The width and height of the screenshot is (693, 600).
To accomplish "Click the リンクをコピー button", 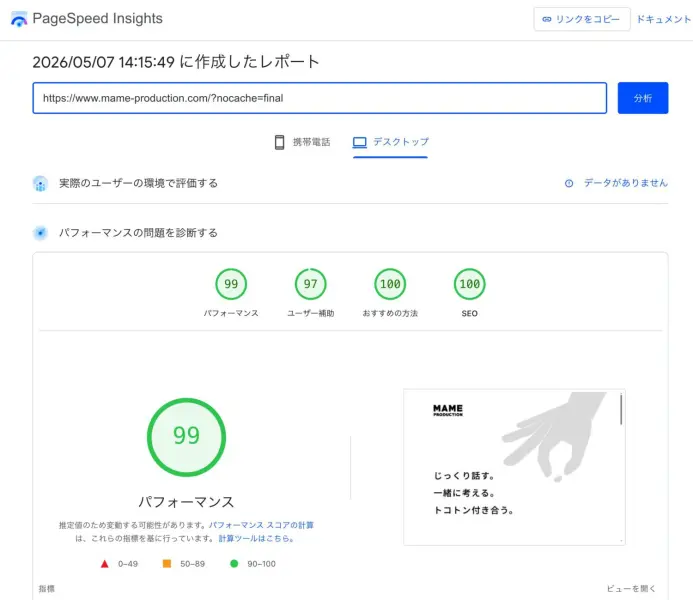I will tap(582, 19).
